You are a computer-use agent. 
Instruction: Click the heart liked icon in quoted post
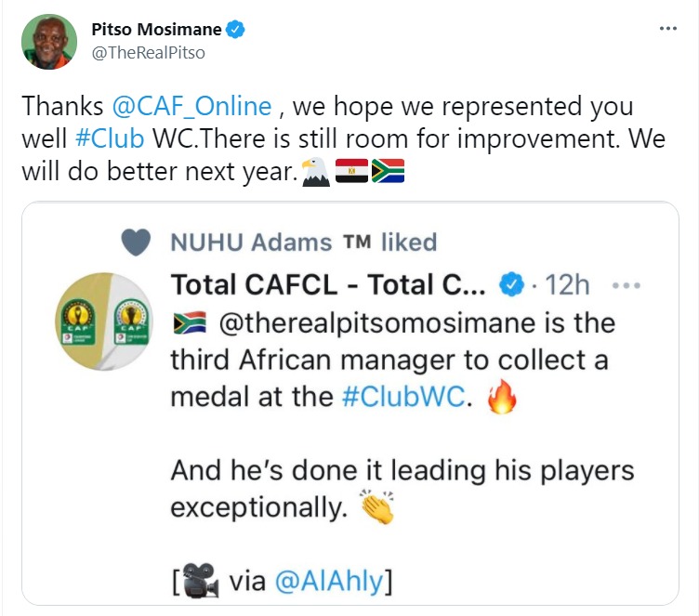tap(136, 242)
